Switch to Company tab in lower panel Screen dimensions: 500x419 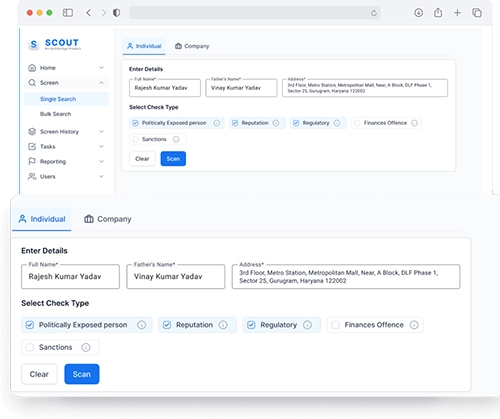click(x=108, y=219)
